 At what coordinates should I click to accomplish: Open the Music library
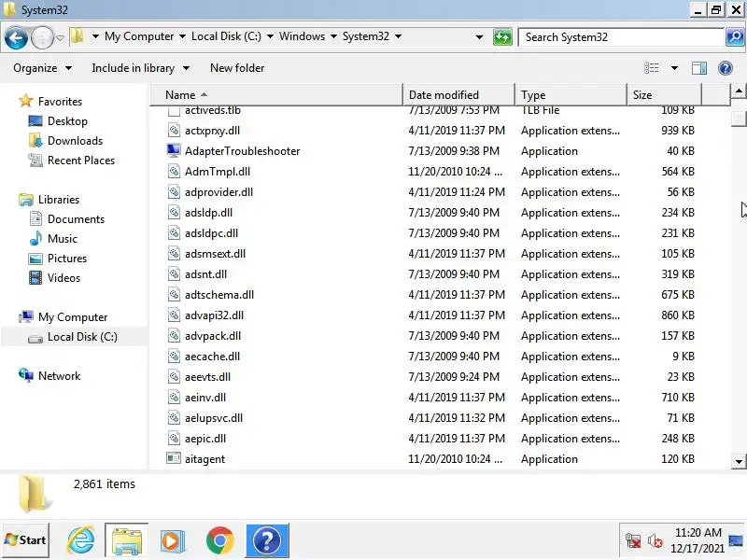click(x=63, y=239)
